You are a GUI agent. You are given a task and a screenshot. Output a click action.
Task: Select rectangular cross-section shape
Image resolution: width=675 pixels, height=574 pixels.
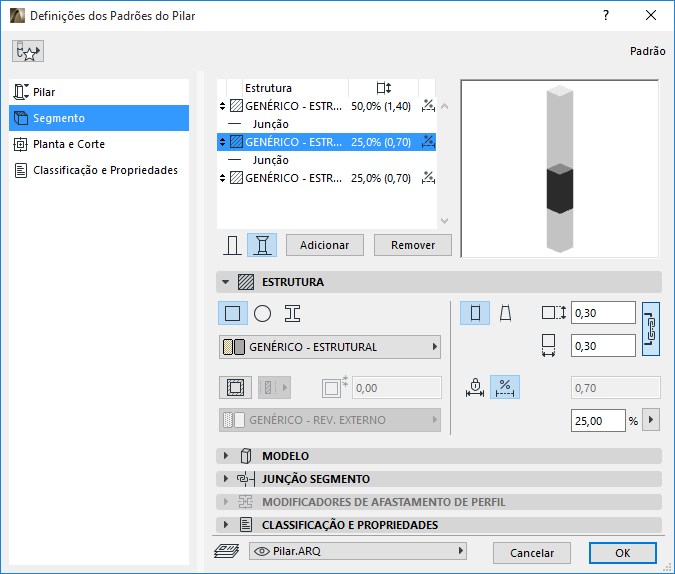tap(232, 313)
